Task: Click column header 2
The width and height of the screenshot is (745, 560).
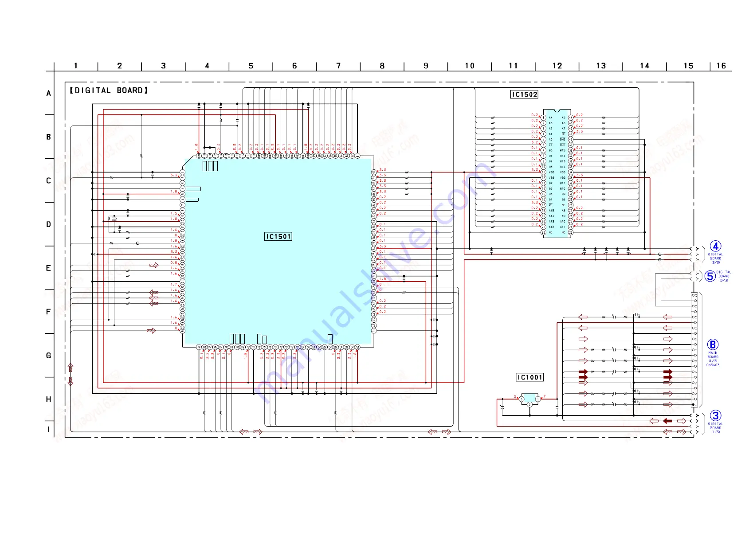Action: (120, 66)
